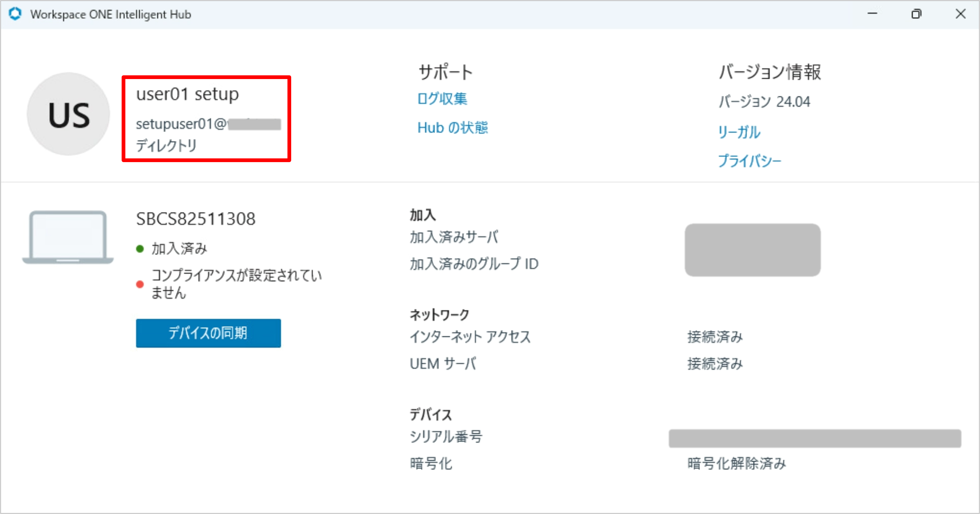Click the ディレクトリ label

[166, 145]
